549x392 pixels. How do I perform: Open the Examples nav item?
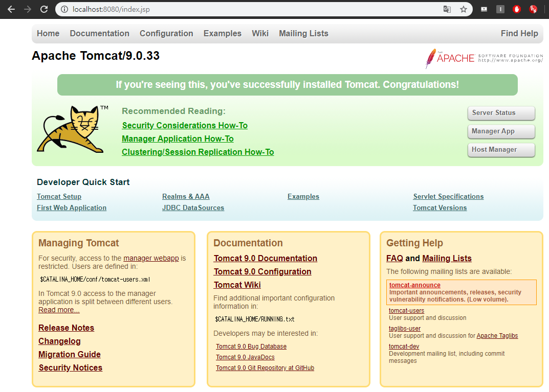tap(223, 34)
